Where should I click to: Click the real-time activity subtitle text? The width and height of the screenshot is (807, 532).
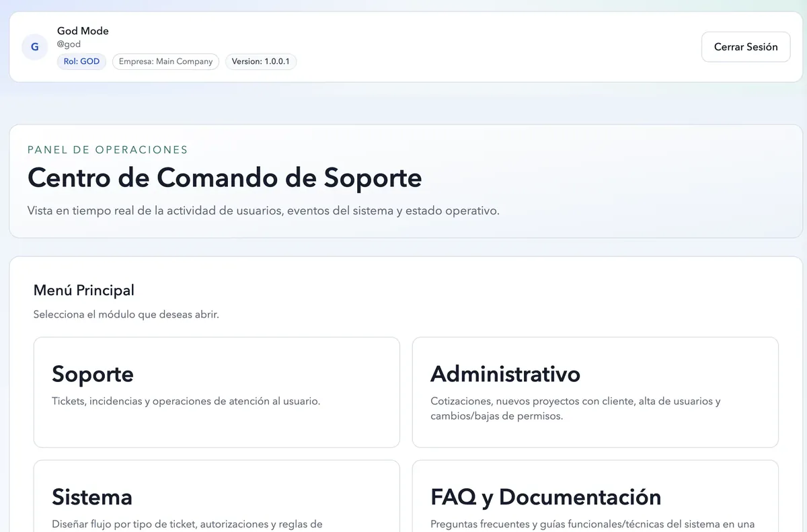(263, 210)
